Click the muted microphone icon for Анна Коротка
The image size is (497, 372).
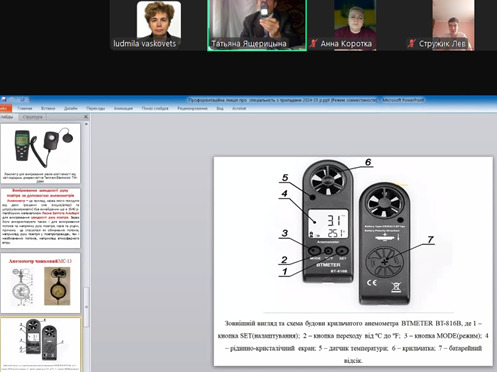[313, 43]
